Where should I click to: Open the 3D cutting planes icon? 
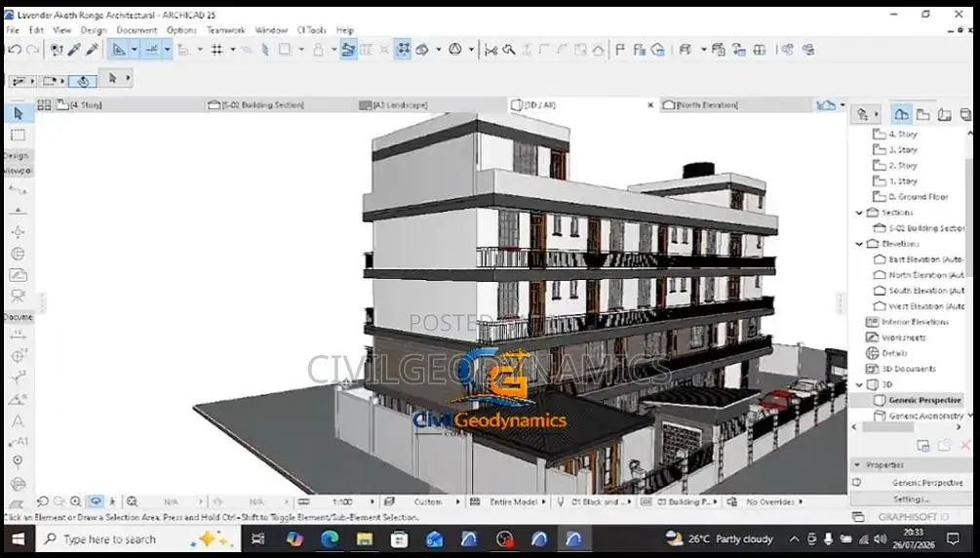(422, 50)
